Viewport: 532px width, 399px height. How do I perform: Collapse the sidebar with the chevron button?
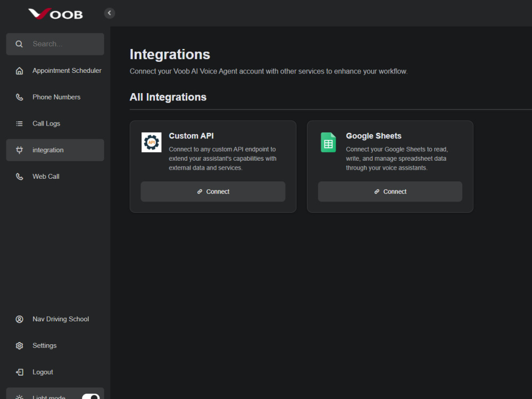click(109, 13)
